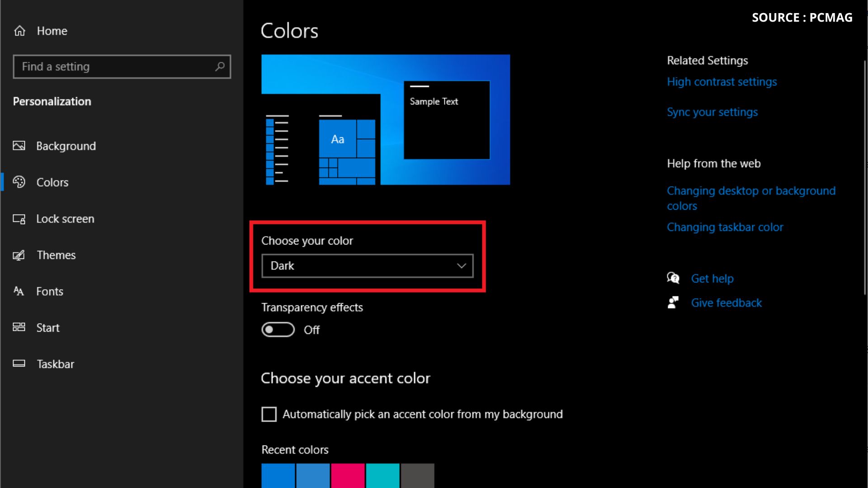Open the Taskbar settings section
Screen dimensions: 868x488
[55, 364]
